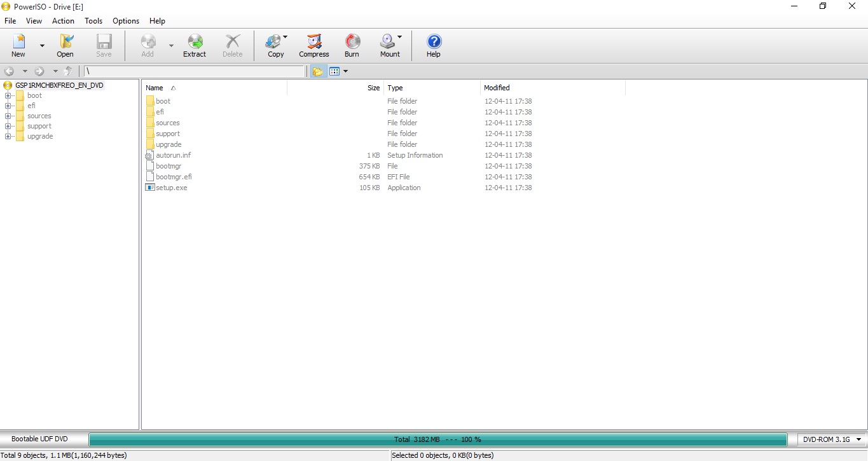
Task: Sort by the Type column header
Action: pyautogui.click(x=432, y=88)
